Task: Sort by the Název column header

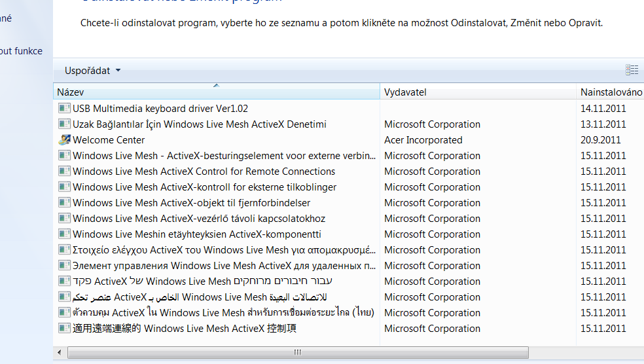Action: point(217,92)
